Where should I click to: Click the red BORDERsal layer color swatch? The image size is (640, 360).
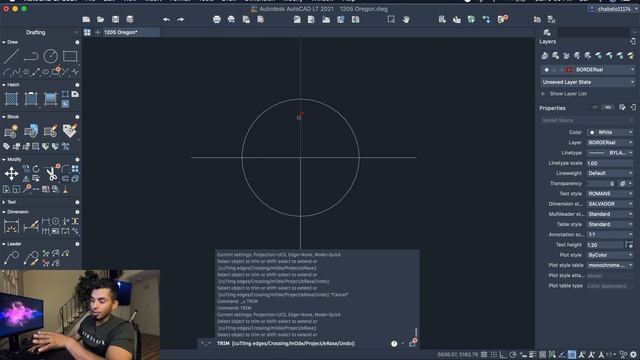tap(569, 70)
